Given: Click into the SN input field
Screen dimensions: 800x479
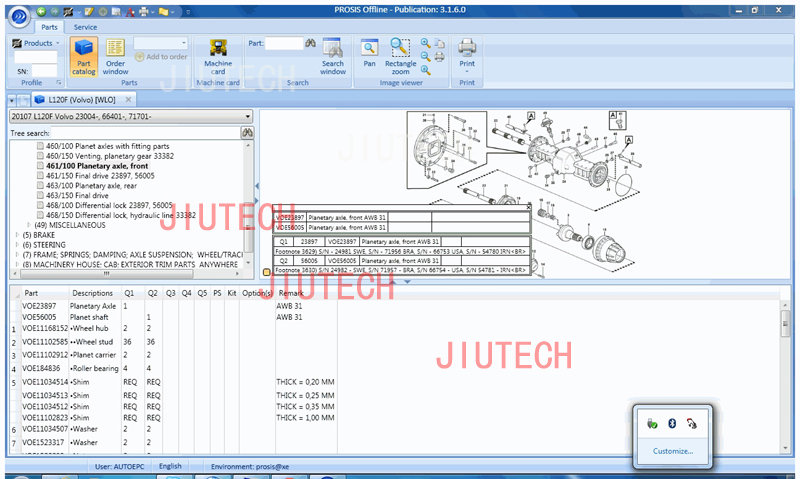Looking at the screenshot, I should coord(44,71).
